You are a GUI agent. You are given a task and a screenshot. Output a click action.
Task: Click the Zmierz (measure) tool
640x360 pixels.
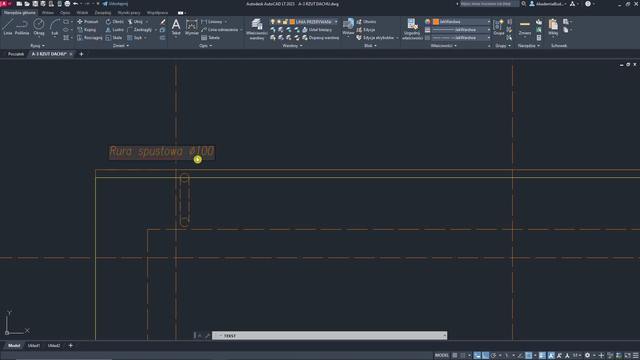(x=525, y=27)
